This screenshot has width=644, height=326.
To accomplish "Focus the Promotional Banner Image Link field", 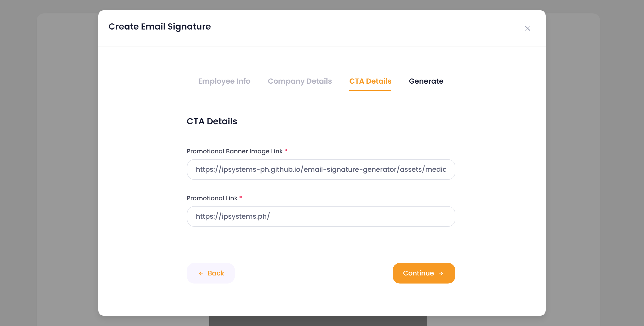I will pos(320,169).
